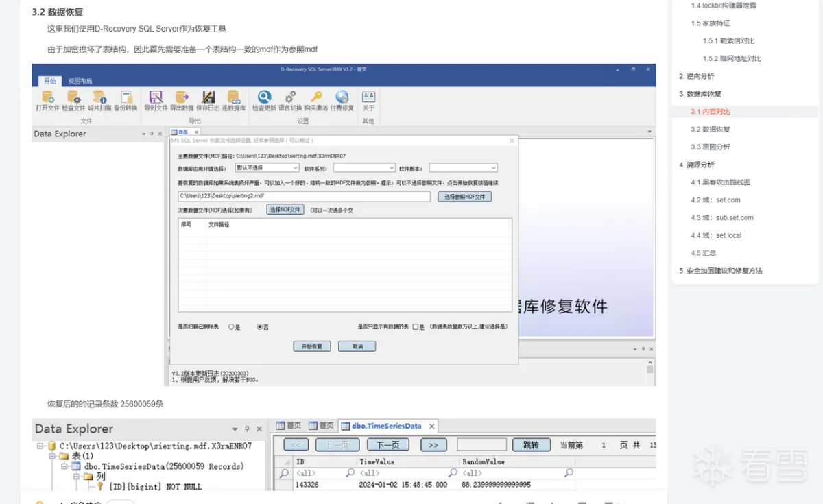
Task: Switch to the 视图布局 ribbon tab
Action: [x=80, y=81]
